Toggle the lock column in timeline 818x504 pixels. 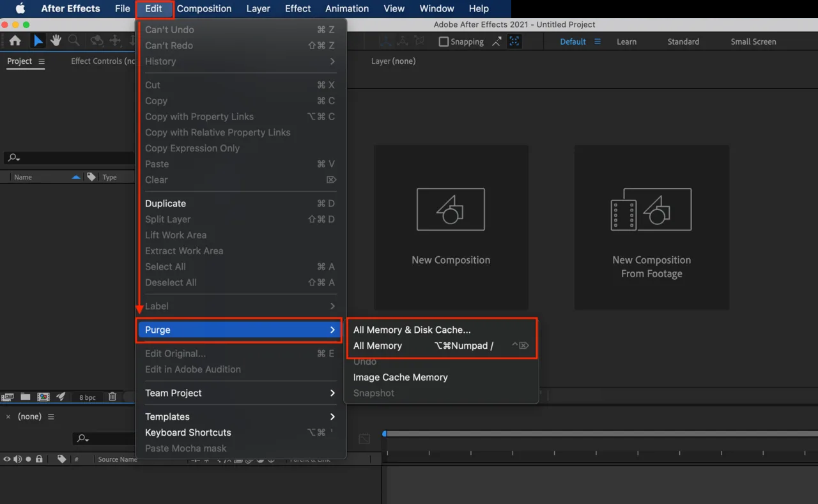pos(39,459)
